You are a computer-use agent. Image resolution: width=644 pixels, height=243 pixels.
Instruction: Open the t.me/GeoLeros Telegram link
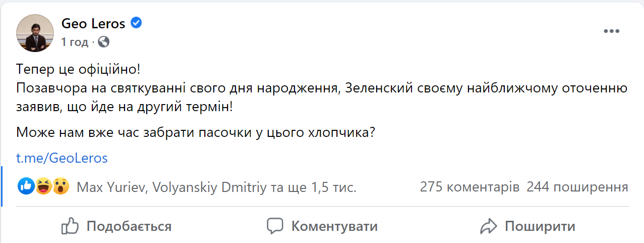[x=62, y=158]
